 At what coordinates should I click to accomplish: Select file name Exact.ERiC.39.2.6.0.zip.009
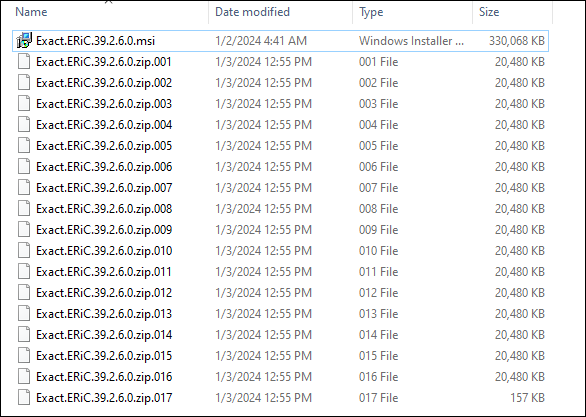[104, 229]
